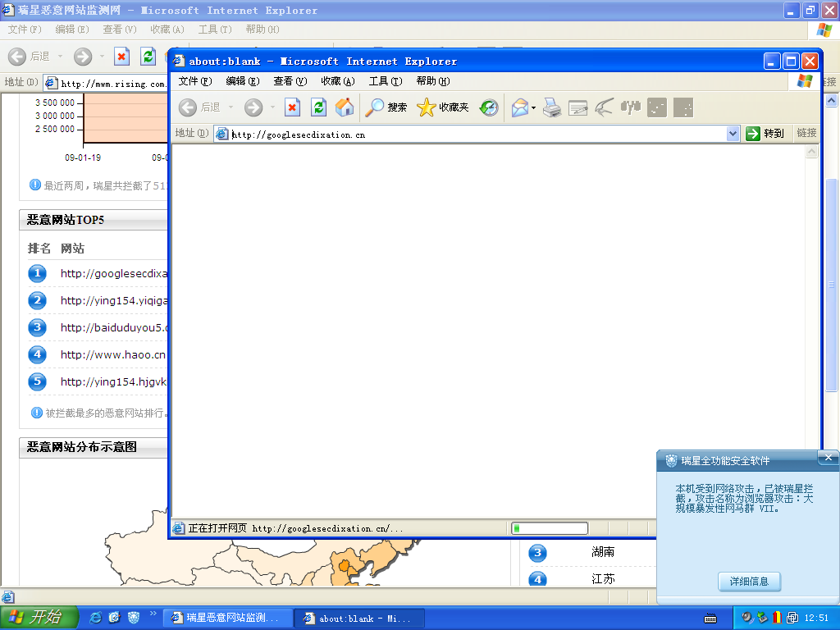Click Forward arrow in about:blank window
This screenshot has height=630, width=840.
click(x=253, y=107)
